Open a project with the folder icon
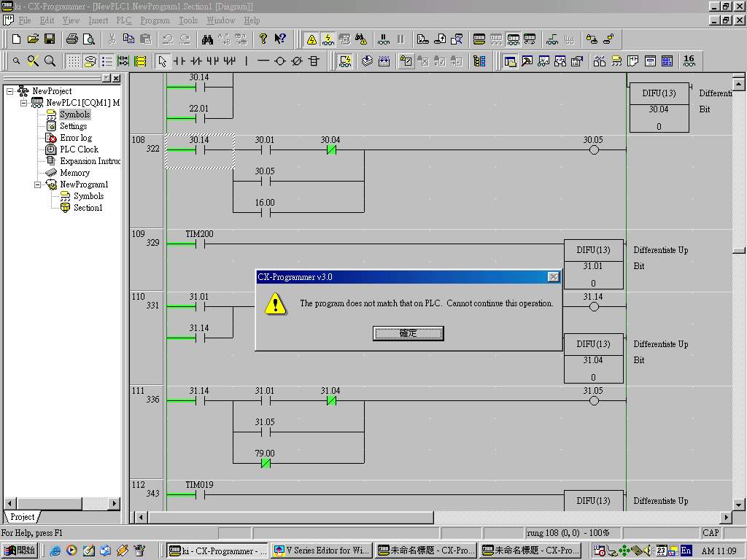The height and width of the screenshot is (560, 747). [33, 39]
